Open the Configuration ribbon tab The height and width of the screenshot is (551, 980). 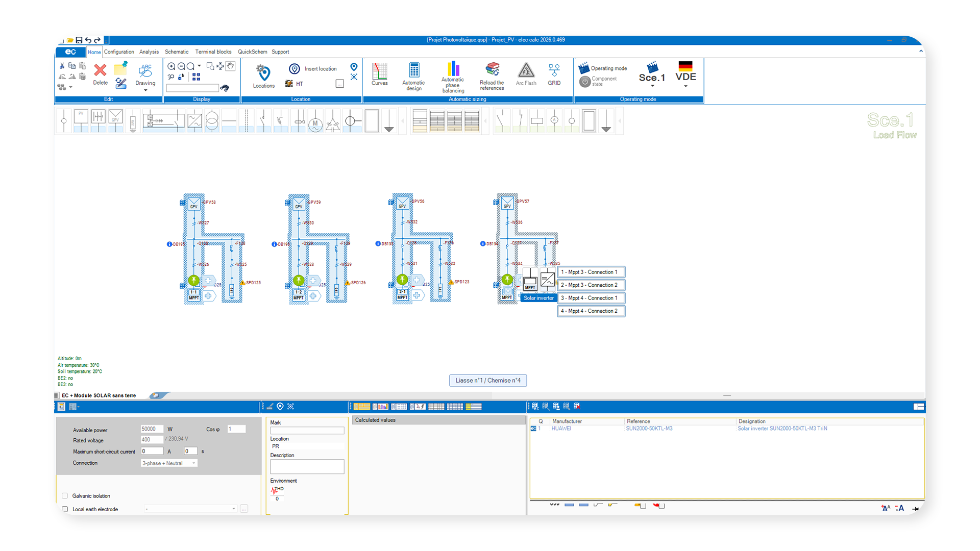tap(119, 52)
